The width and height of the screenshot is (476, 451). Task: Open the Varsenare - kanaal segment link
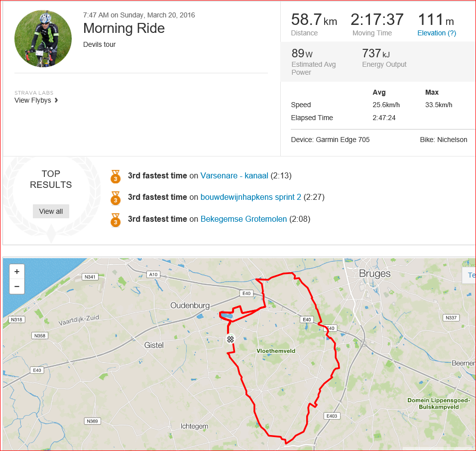coord(234,175)
